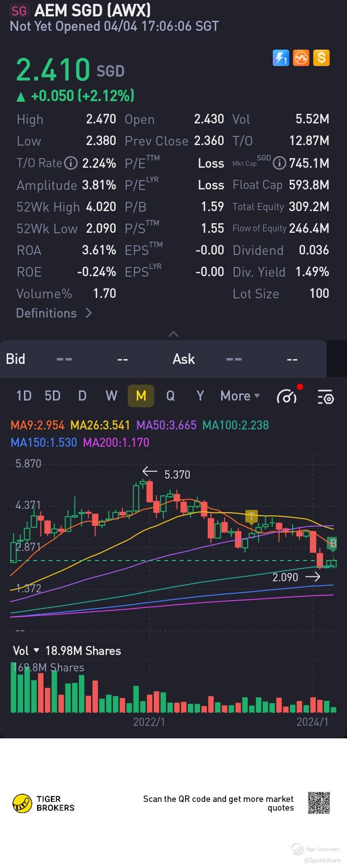The height and width of the screenshot is (868, 347).
Task: Tap the 52Wk Low value 2.090
Action: pyautogui.click(x=101, y=228)
